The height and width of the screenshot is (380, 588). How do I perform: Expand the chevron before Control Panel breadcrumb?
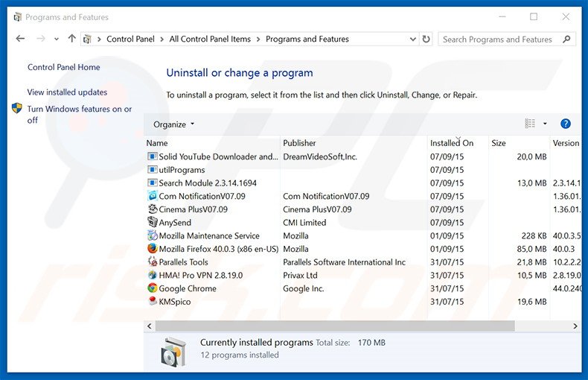click(99, 39)
